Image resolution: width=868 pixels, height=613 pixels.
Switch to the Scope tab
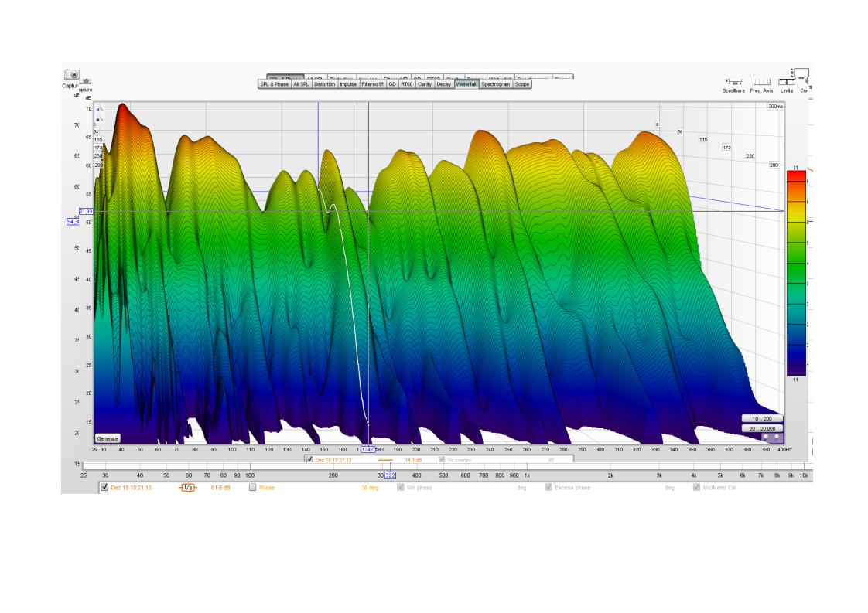pyautogui.click(x=522, y=84)
